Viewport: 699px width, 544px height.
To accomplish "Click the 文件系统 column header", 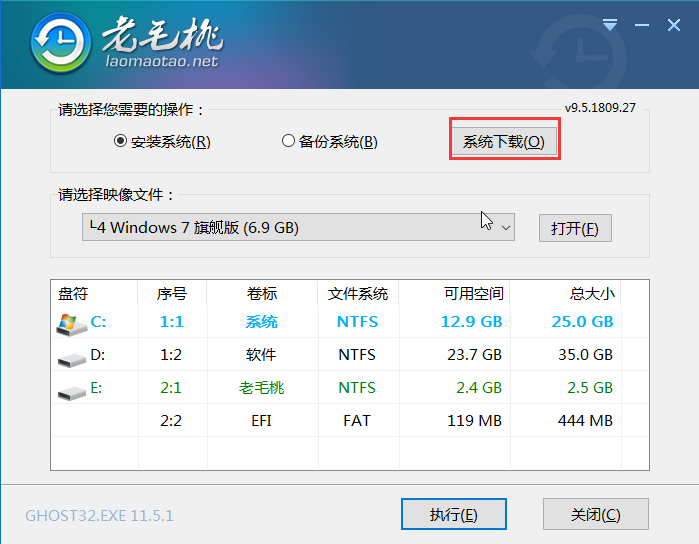I will [357, 294].
